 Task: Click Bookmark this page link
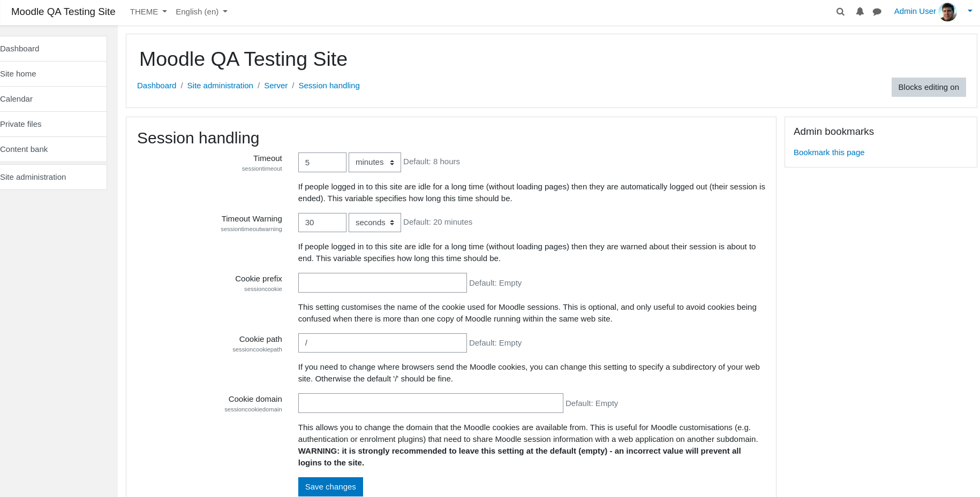[x=829, y=152]
